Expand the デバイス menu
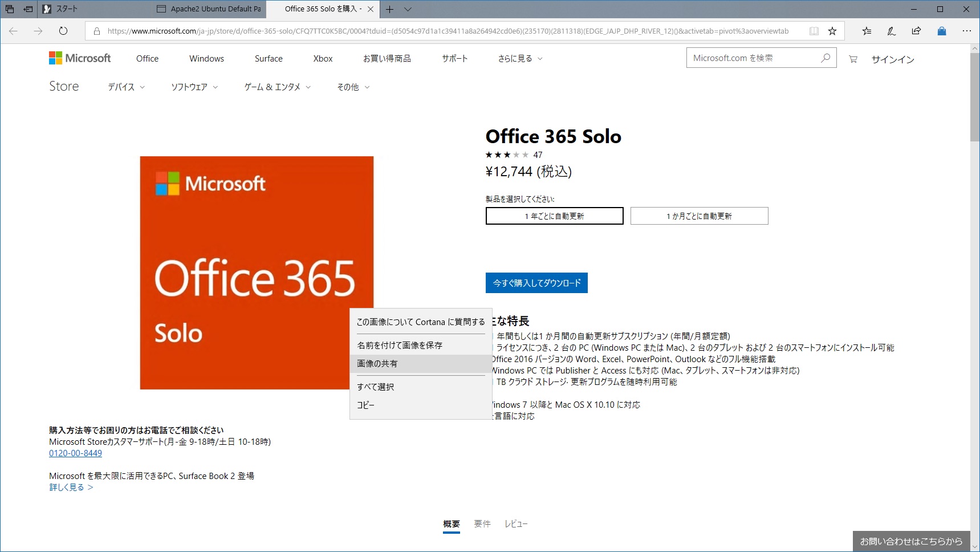This screenshot has height=552, width=980. (126, 87)
